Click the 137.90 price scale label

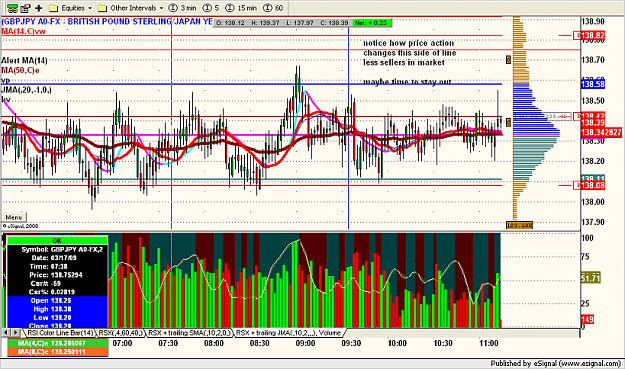tap(593, 222)
